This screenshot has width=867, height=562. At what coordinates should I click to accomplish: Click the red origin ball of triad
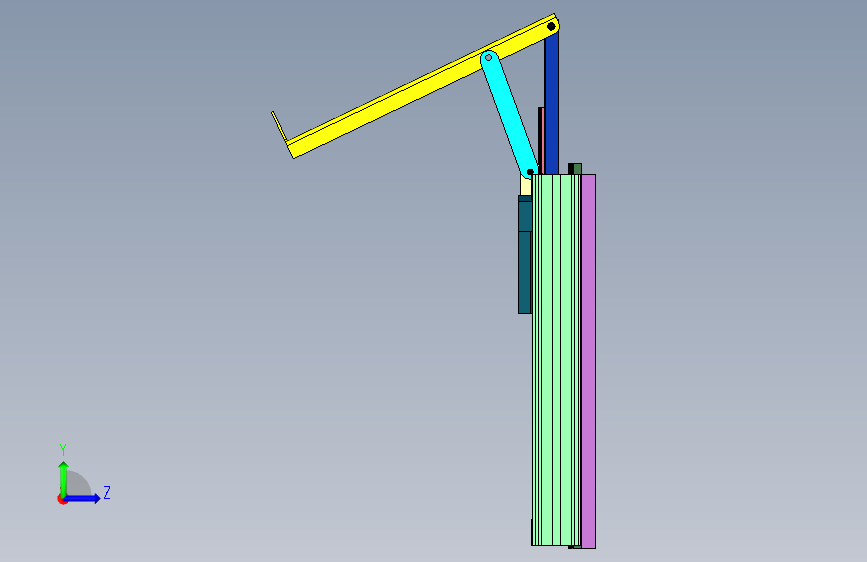tap(62, 499)
